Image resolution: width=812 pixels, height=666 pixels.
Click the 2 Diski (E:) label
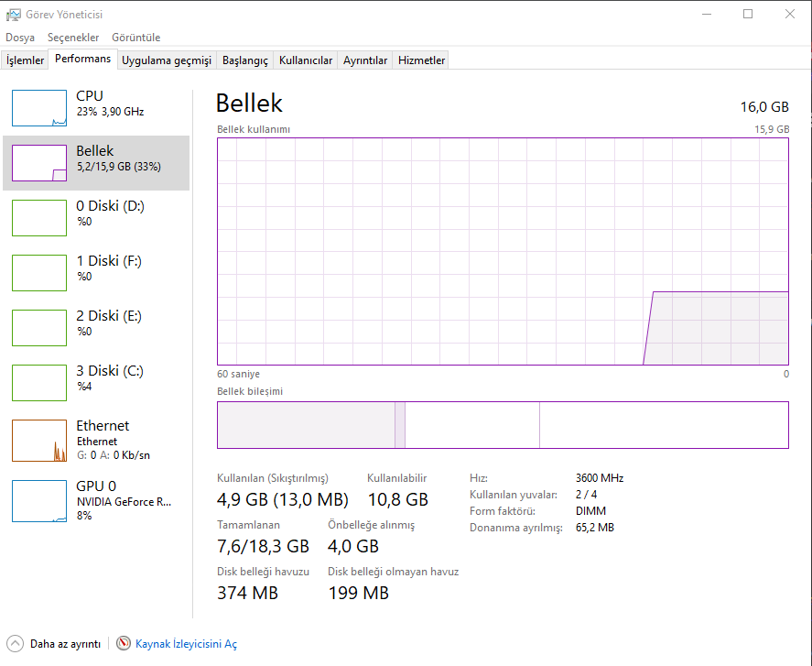point(109,316)
